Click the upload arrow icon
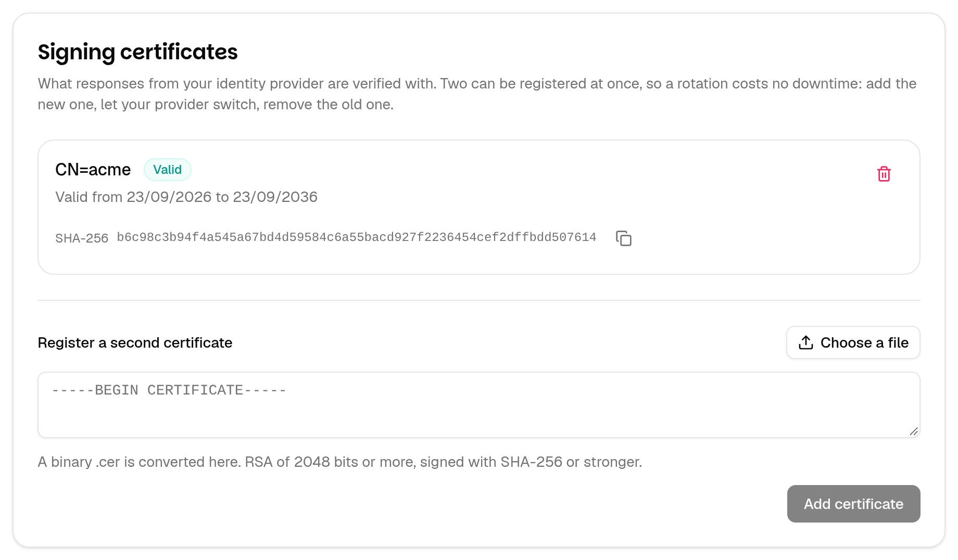This screenshot has height=560, width=958. pyautogui.click(x=805, y=342)
